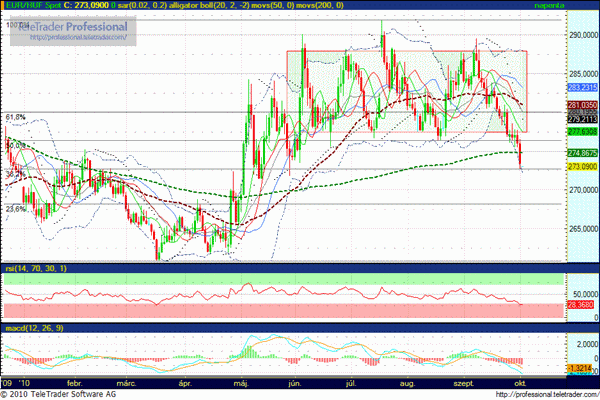Image resolution: width=600 pixels, height=400 pixels.
Task: Select the 61,8% Fibonacci level label
Action: coord(15,117)
